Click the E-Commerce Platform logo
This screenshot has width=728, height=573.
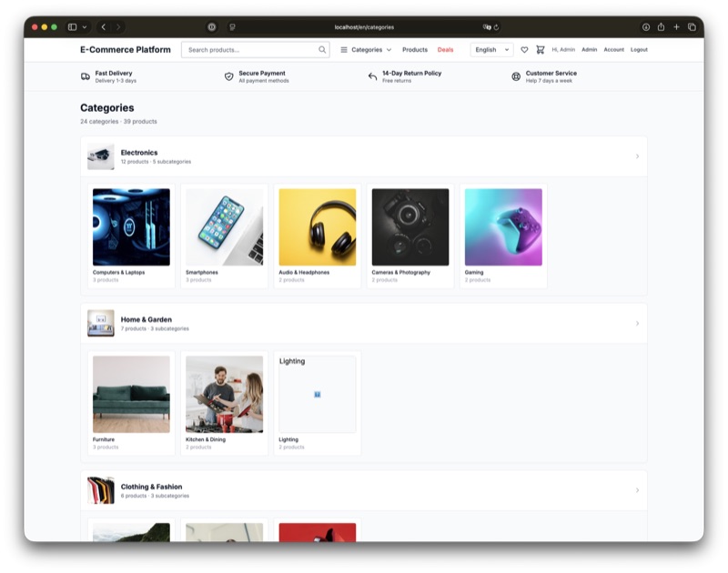coord(126,50)
